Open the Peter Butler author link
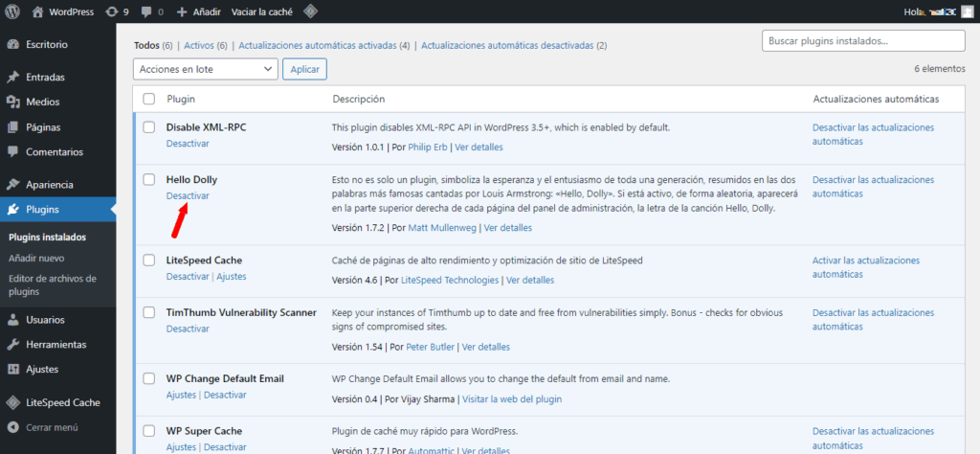Viewport: 980px width, 454px height. (430, 347)
